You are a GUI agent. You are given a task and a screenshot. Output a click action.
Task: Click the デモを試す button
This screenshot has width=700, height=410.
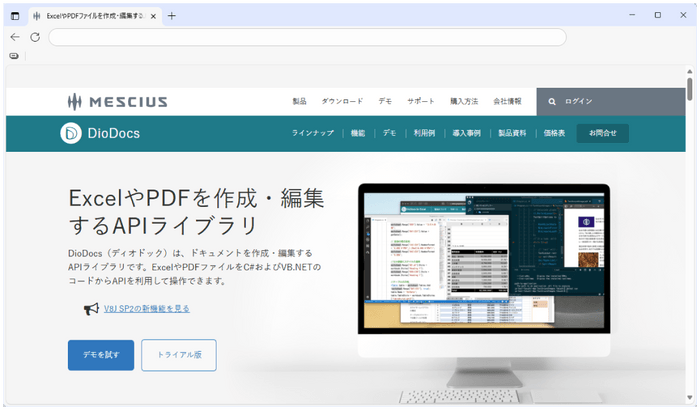pos(101,355)
